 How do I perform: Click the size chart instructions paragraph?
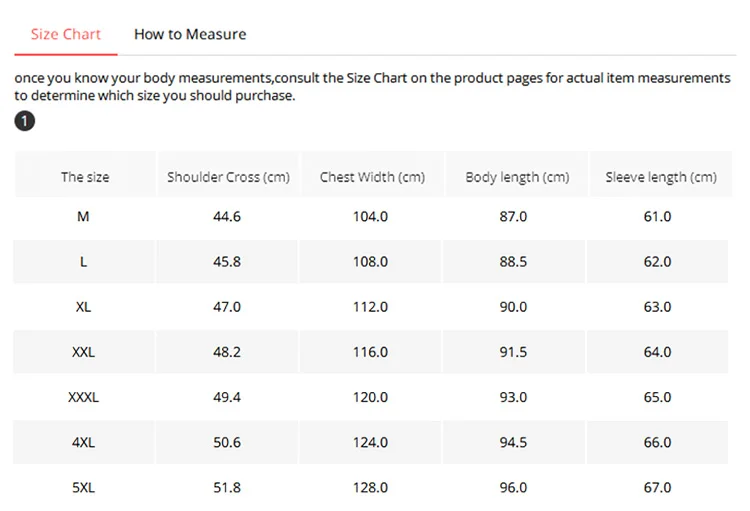(x=372, y=87)
